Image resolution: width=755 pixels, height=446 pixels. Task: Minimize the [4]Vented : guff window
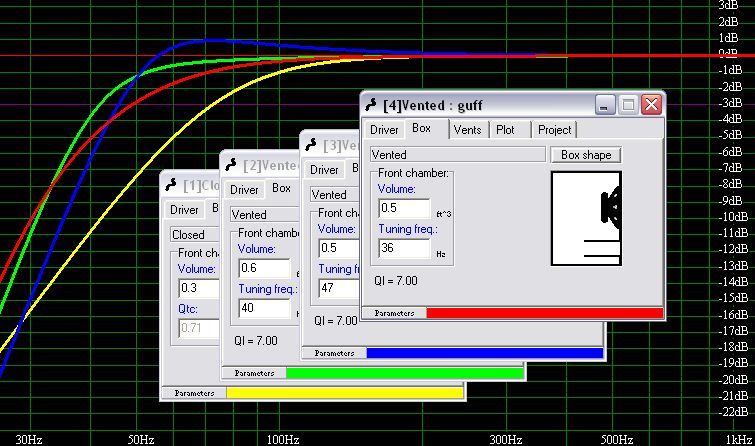(x=605, y=105)
